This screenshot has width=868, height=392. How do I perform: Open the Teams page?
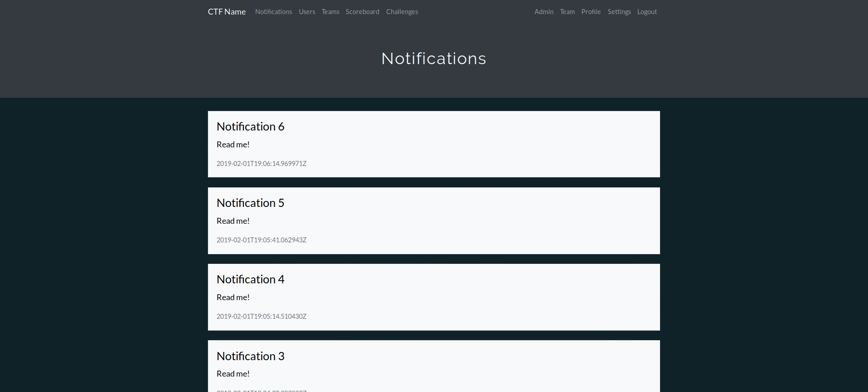[330, 12]
